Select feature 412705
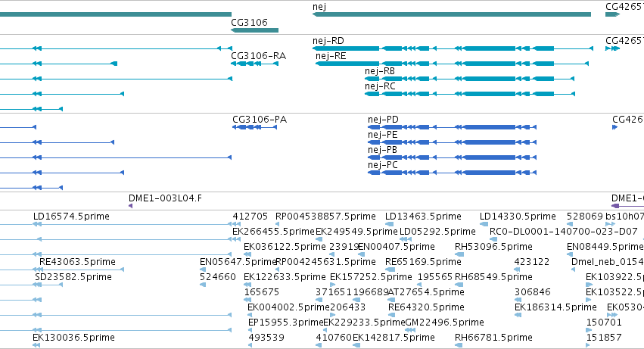 [250, 217]
